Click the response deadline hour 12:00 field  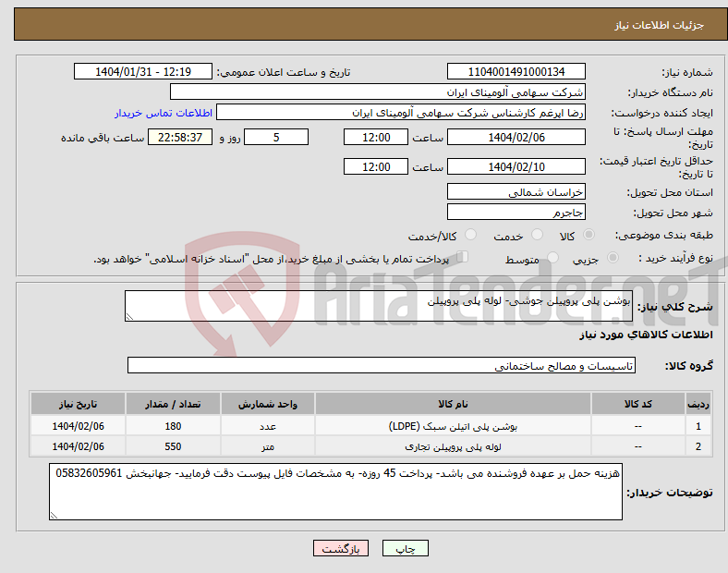(x=376, y=137)
